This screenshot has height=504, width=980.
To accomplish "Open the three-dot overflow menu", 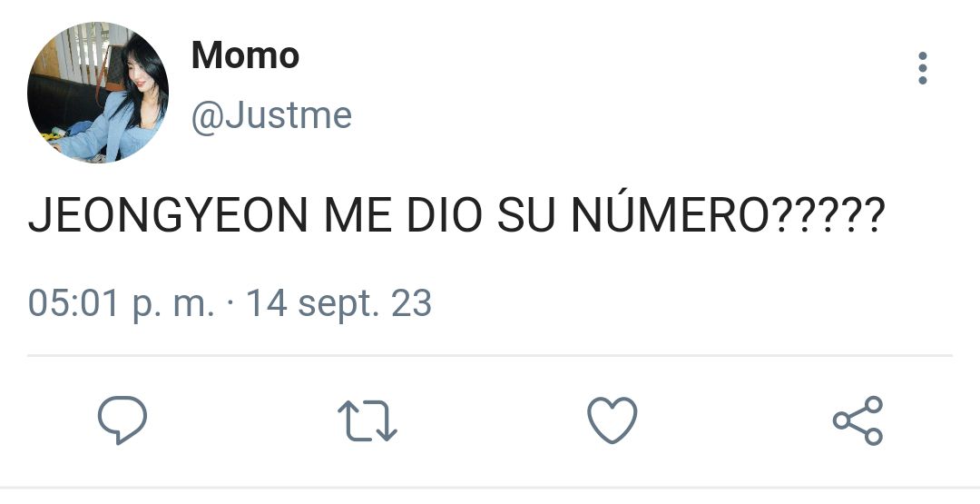I will click(x=923, y=68).
